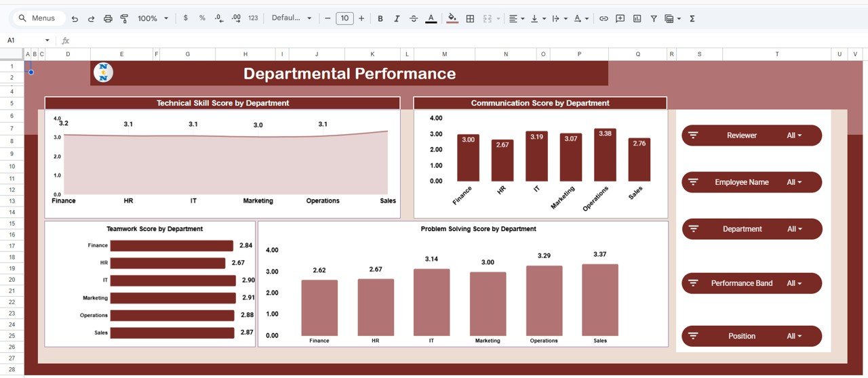Open the Name box dropdown arrow
This screenshot has width=868, height=378.
pos(47,41)
